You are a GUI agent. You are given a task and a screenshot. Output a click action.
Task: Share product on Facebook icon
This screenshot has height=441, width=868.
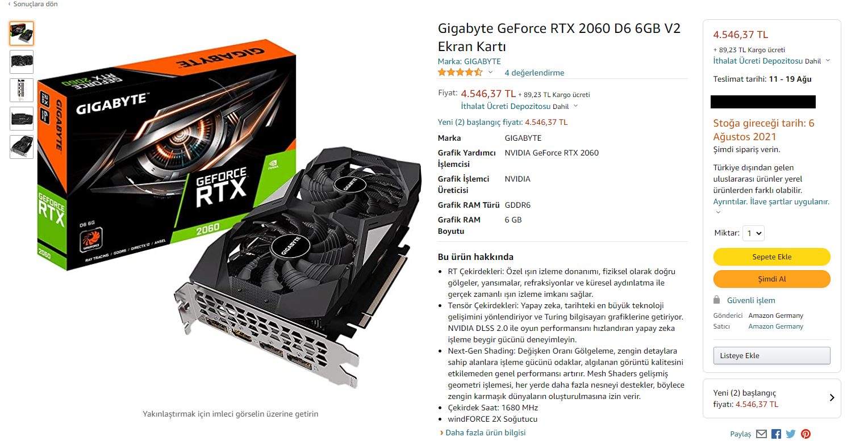pyautogui.click(x=776, y=434)
